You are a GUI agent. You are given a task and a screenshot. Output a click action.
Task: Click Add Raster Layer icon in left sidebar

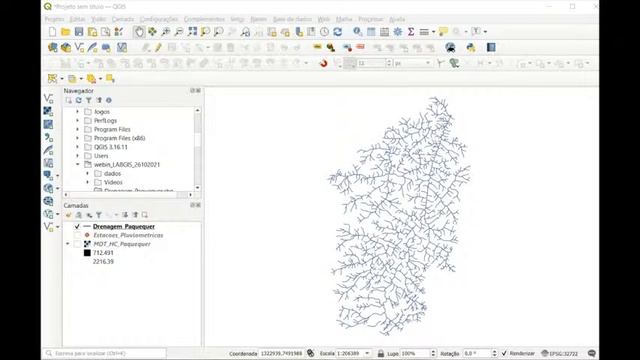[48, 111]
